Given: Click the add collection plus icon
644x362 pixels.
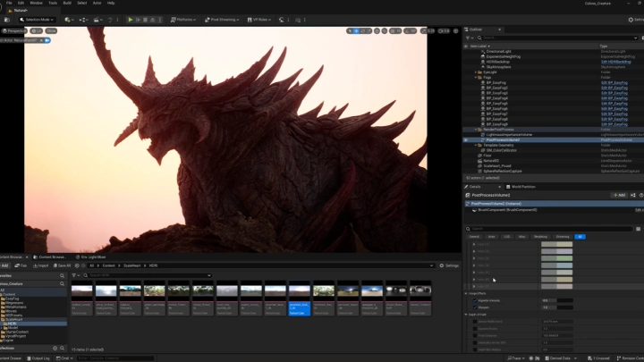Looking at the screenshot, I should coord(55,348).
